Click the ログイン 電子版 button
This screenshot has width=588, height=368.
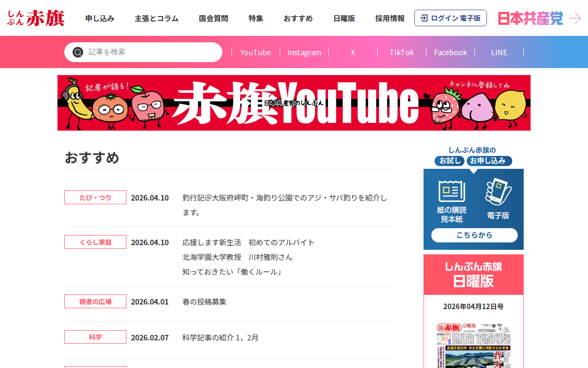pos(451,18)
